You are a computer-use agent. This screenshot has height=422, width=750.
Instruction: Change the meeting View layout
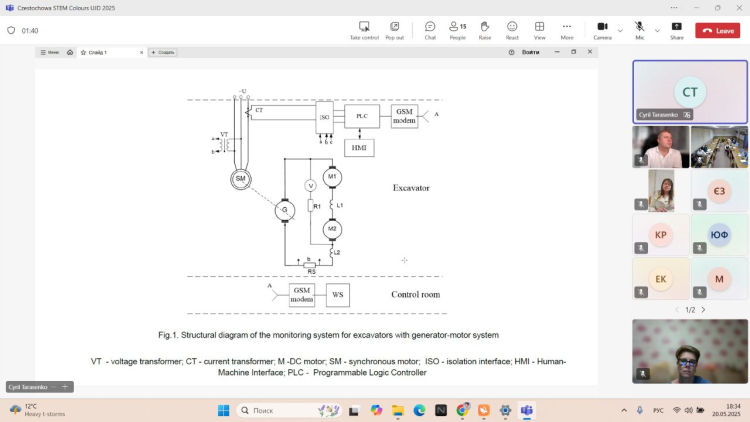click(x=540, y=30)
